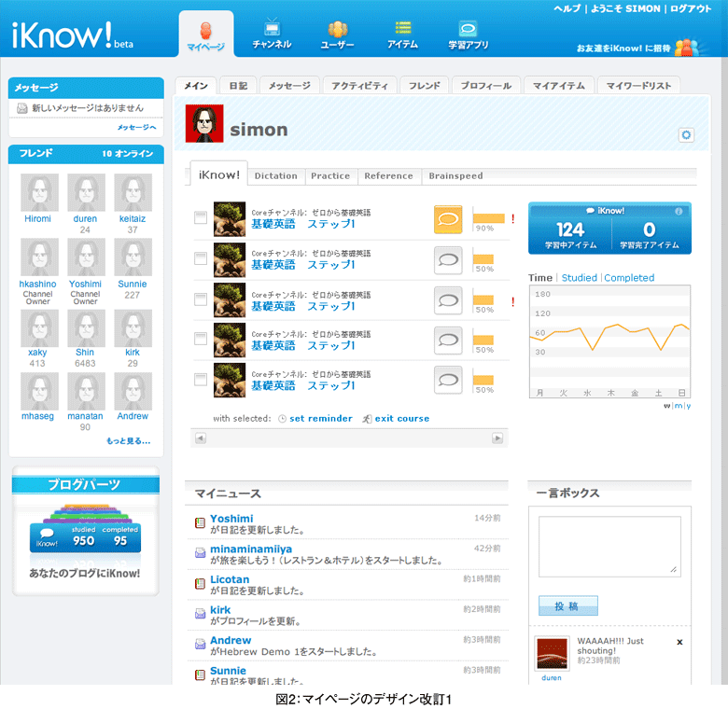Check the second course row checkbox

[x=201, y=258]
